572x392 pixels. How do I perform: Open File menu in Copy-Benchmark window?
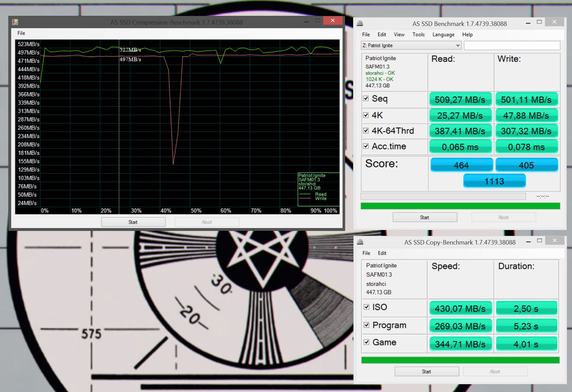[366, 253]
